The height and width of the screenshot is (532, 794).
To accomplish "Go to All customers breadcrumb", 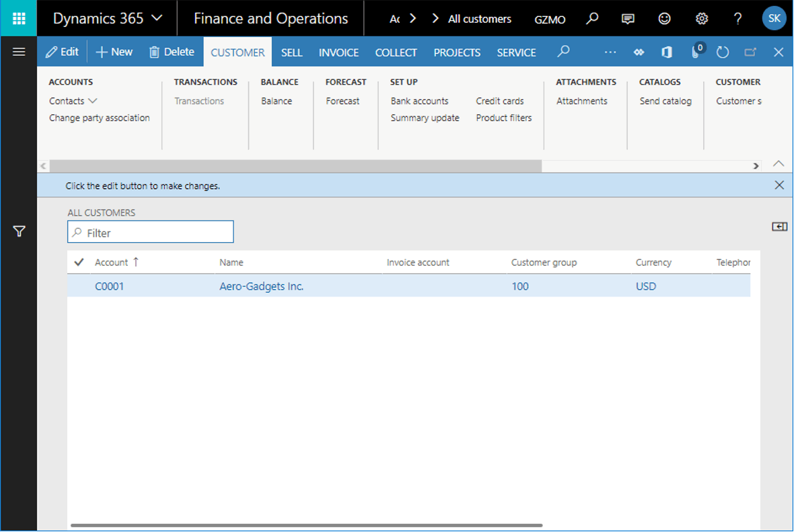I will click(480, 19).
